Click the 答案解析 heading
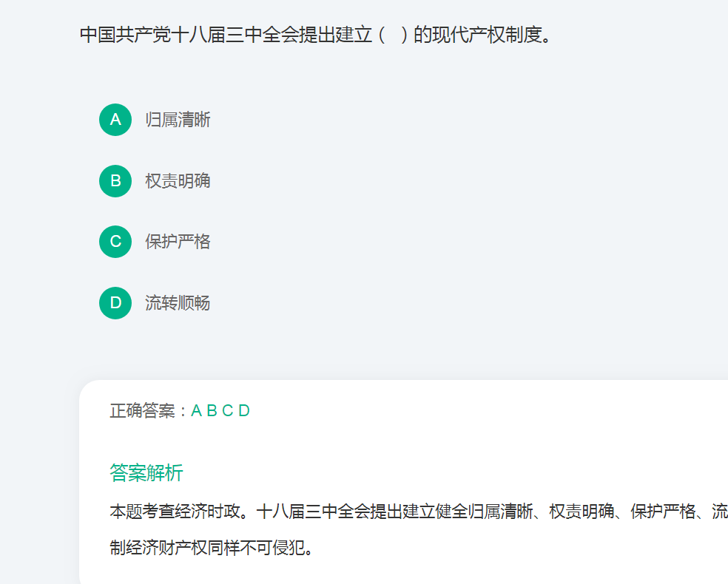This screenshot has height=584, width=728. (x=146, y=472)
